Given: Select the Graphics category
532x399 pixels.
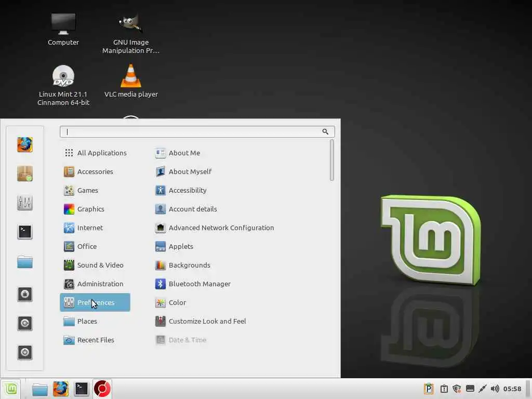Looking at the screenshot, I should [x=95, y=209].
